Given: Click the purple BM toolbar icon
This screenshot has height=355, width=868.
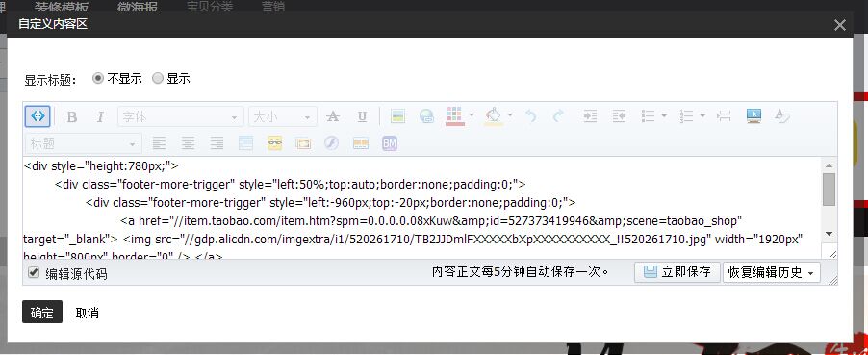Looking at the screenshot, I should 389,143.
